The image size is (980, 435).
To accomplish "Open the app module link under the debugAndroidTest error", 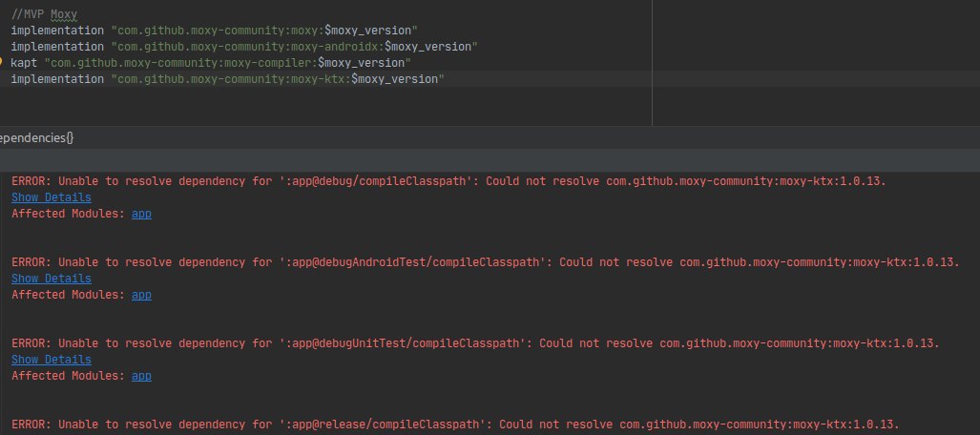I will [x=141, y=295].
